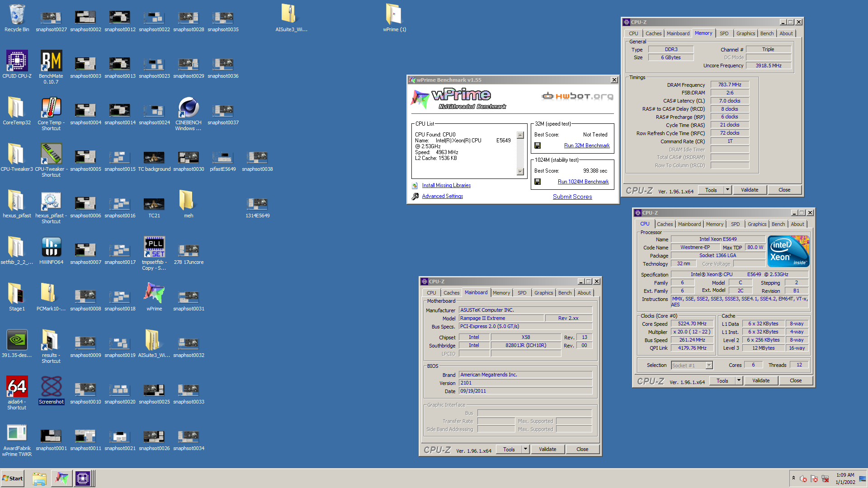The height and width of the screenshot is (488, 868).
Task: Click the save icon beside Run 32M Benchmark
Action: click(538, 145)
